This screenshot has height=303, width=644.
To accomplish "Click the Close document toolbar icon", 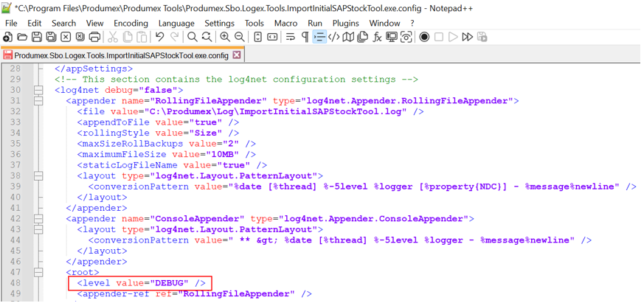I will tap(66, 38).
